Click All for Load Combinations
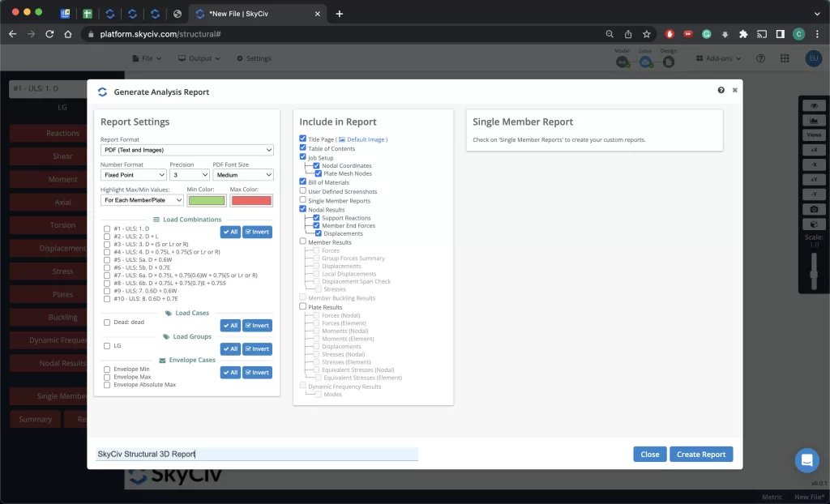 point(230,232)
